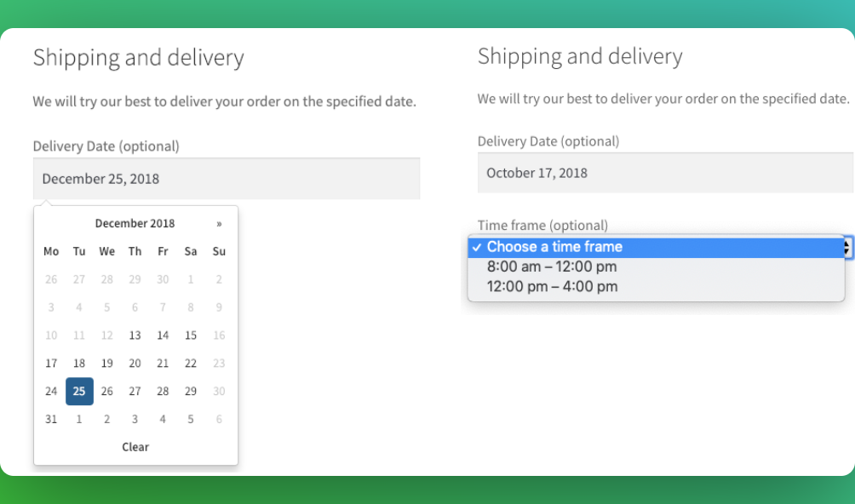Image resolution: width=855 pixels, height=504 pixels.
Task: Click the December 25, 2018 date field
Action: coord(227,179)
